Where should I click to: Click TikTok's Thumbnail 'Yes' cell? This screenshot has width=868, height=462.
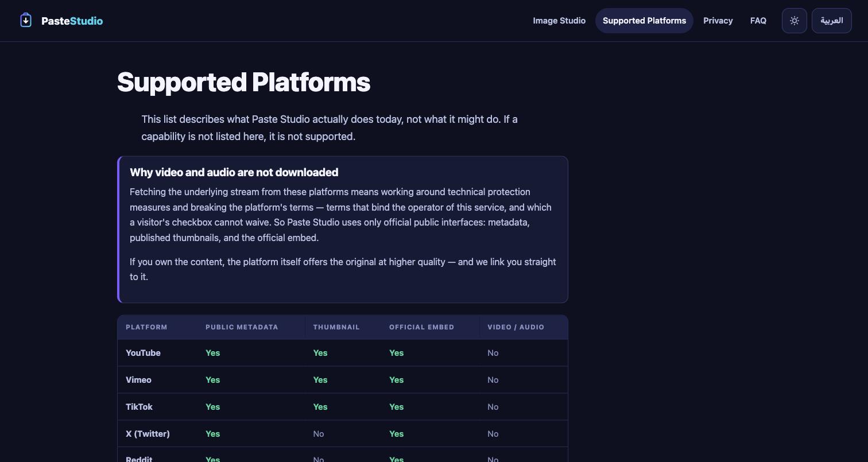coord(320,407)
